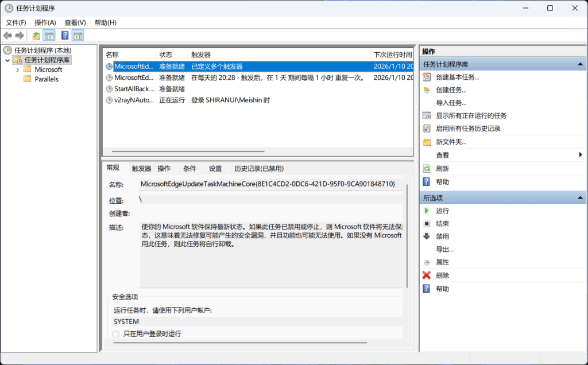Click the red 删除 delete icon

click(426, 275)
